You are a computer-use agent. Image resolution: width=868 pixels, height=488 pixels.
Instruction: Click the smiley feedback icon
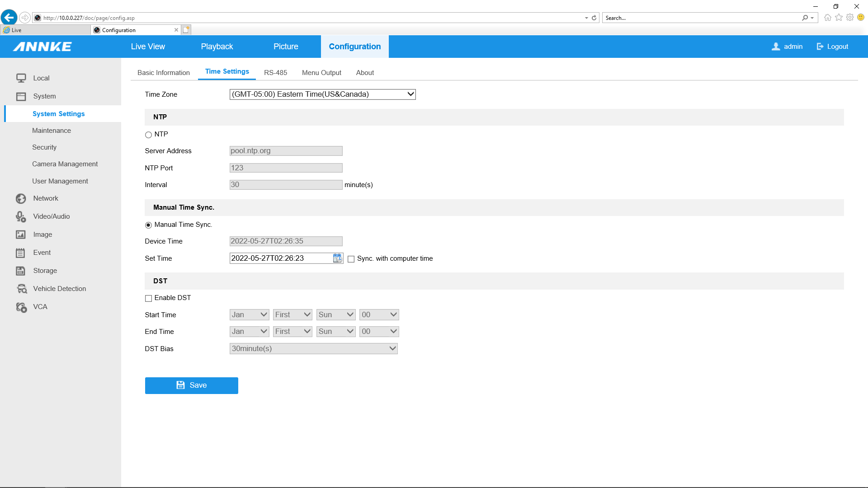click(861, 18)
